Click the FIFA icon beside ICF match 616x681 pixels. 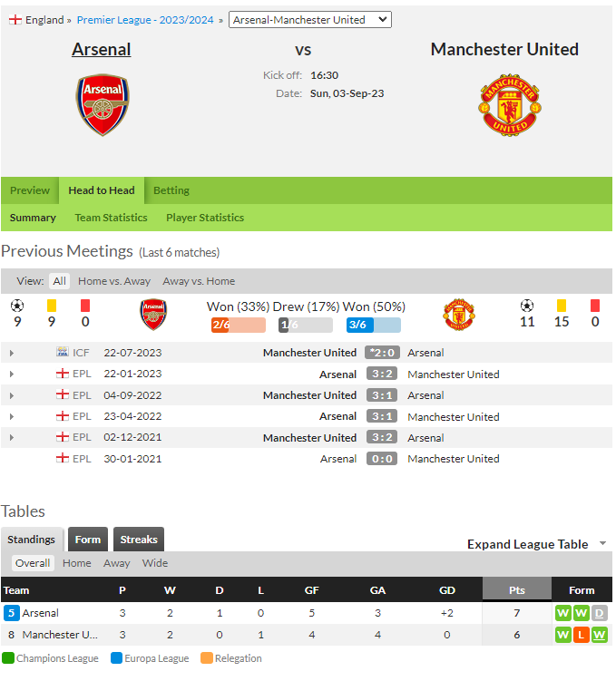pyautogui.click(x=62, y=352)
